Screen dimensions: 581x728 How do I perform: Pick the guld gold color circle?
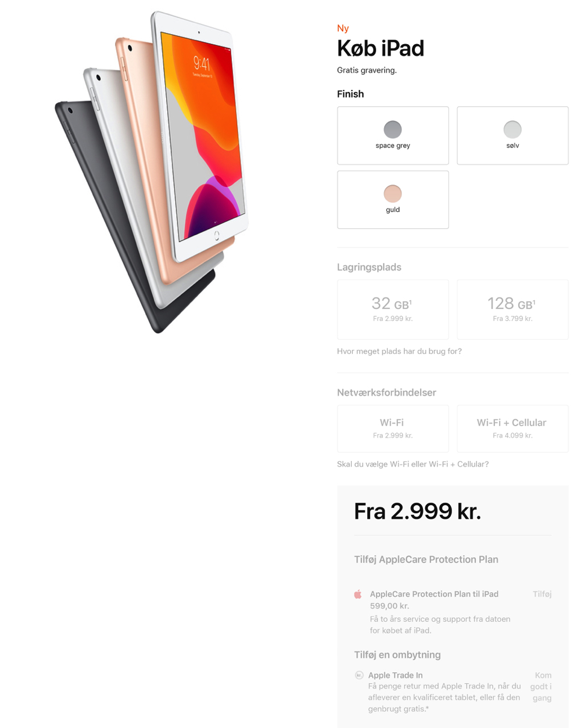click(393, 193)
